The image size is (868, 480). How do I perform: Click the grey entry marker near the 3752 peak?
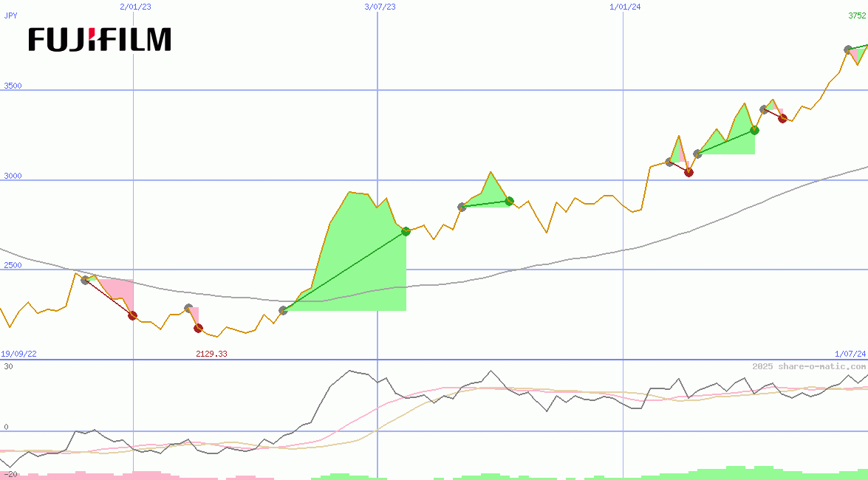pos(848,49)
